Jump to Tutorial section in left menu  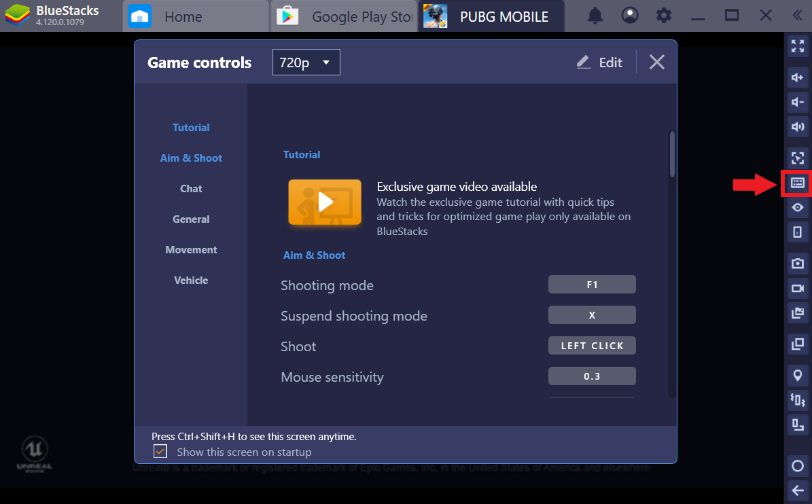[x=191, y=127]
